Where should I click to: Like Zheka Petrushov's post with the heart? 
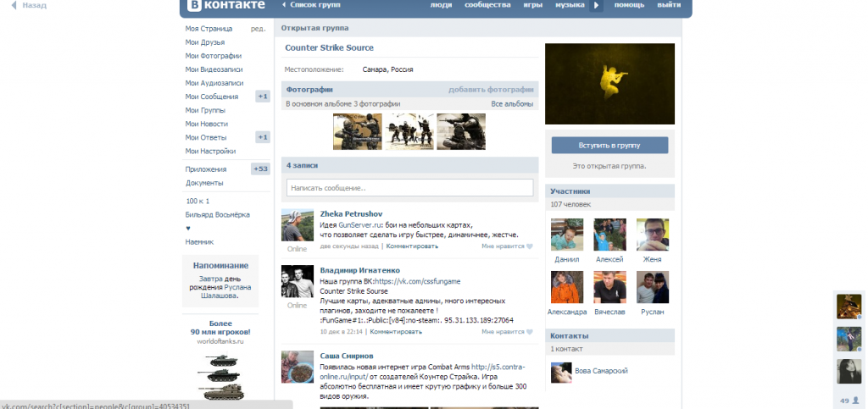point(529,246)
